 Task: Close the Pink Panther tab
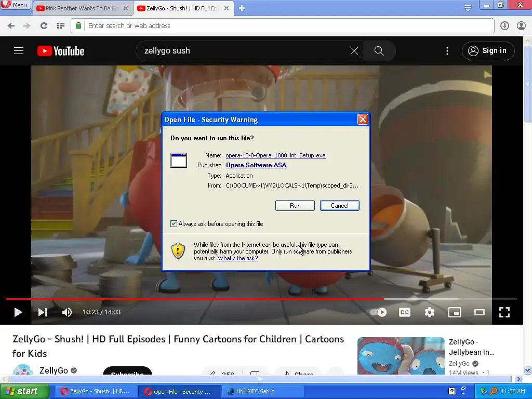[x=126, y=8]
